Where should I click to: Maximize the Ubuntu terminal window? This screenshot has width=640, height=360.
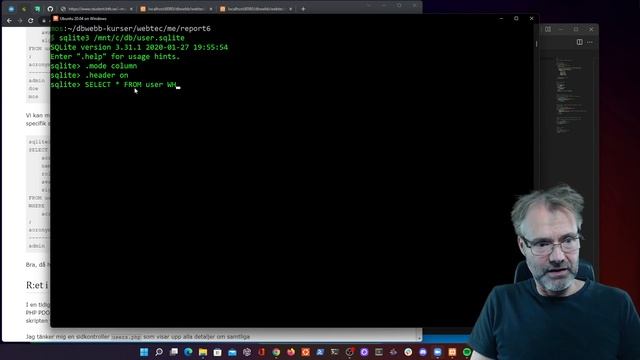tap(516, 18)
